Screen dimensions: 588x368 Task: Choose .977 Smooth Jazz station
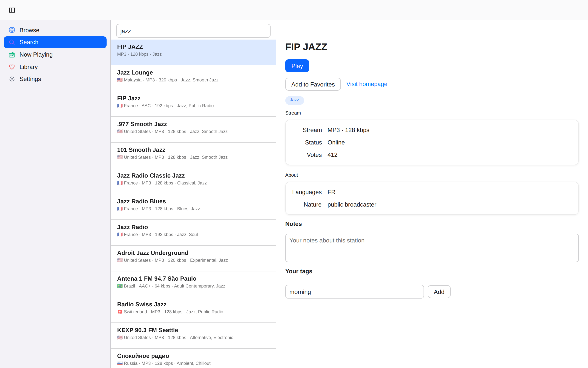193,130
